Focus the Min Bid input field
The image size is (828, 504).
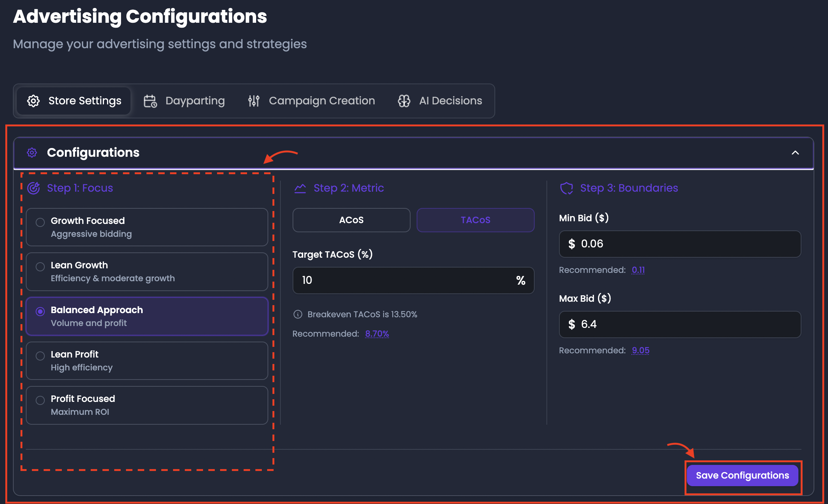680,244
